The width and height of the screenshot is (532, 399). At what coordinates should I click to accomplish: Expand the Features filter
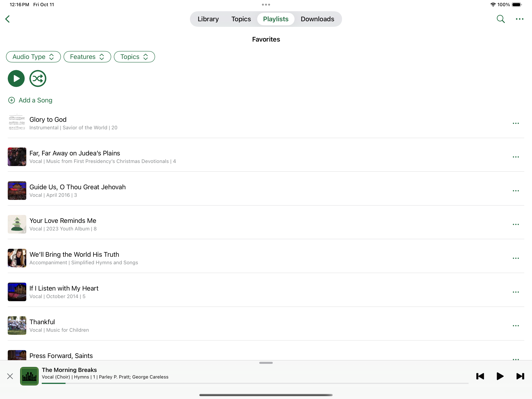coord(87,57)
